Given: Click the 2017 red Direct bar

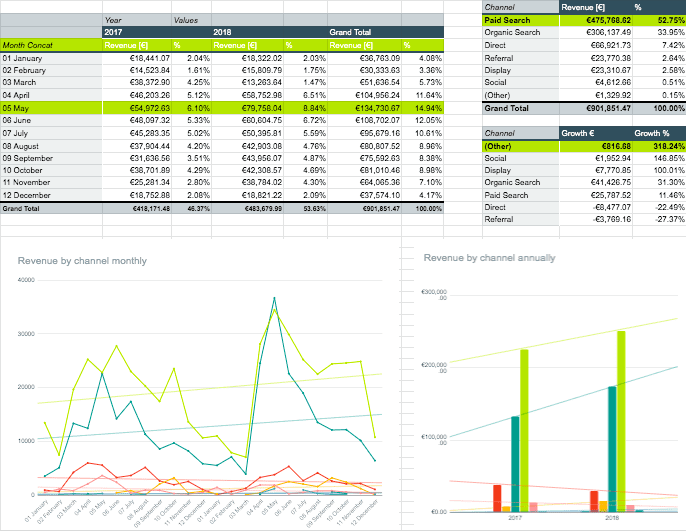Looking at the screenshot, I should (x=497, y=498).
